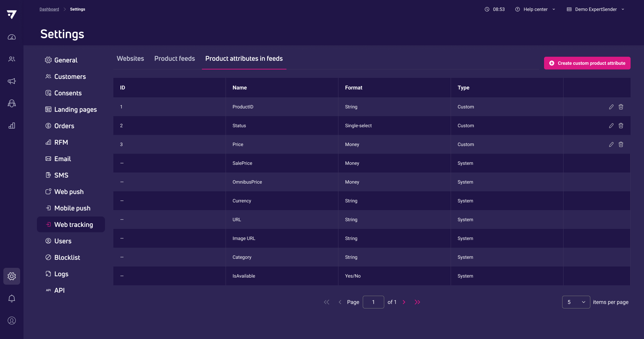
Task: Switch to the Websites tab
Action: [x=130, y=58]
